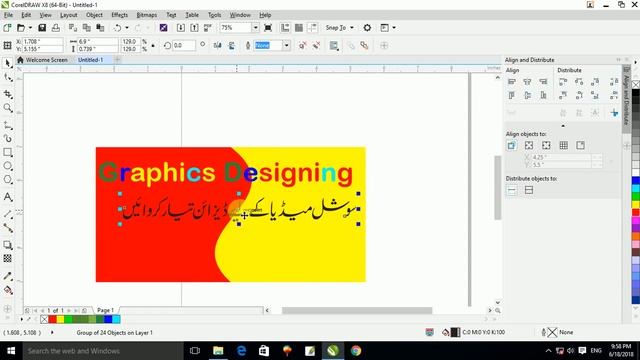Toggle Align to Page center option

546,145
